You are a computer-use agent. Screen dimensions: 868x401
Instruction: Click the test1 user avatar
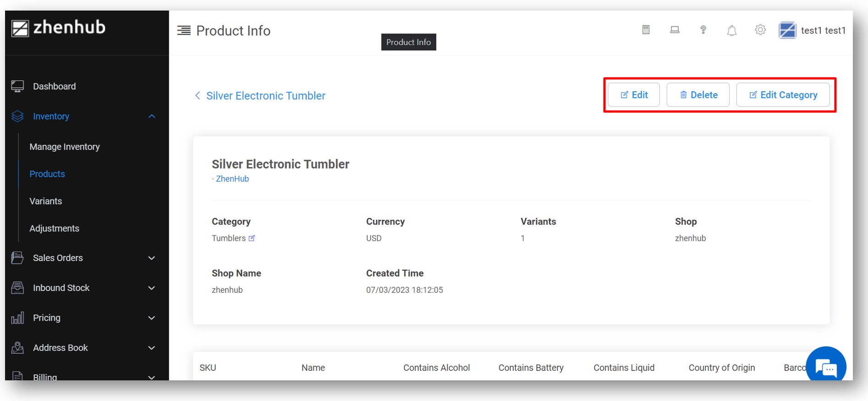click(x=787, y=31)
